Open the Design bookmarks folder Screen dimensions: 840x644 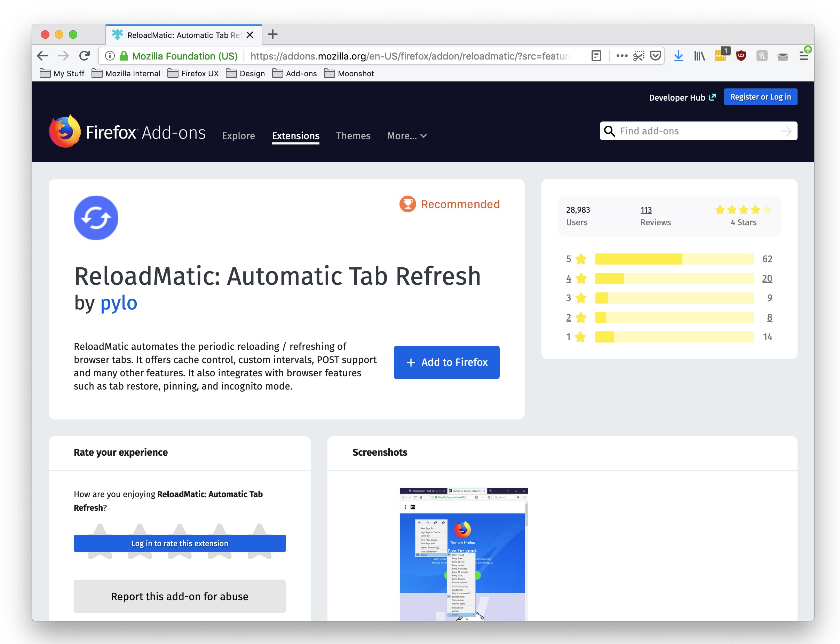click(246, 73)
